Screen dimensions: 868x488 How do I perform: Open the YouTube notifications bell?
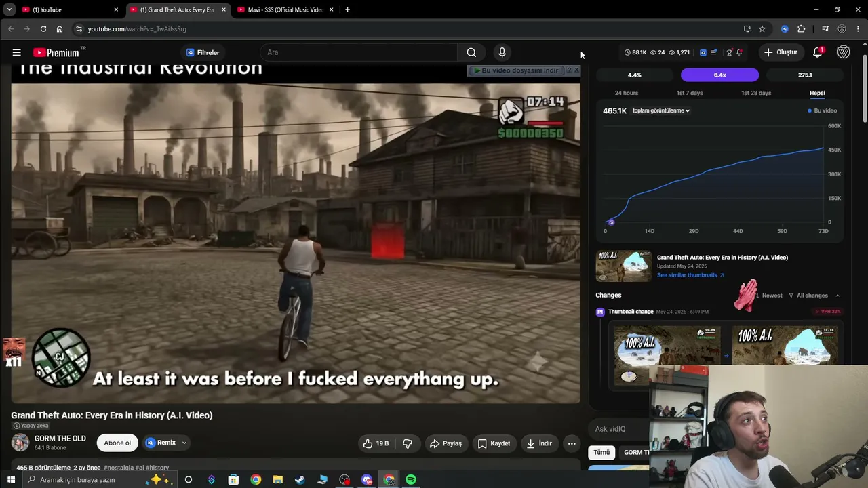coord(818,52)
